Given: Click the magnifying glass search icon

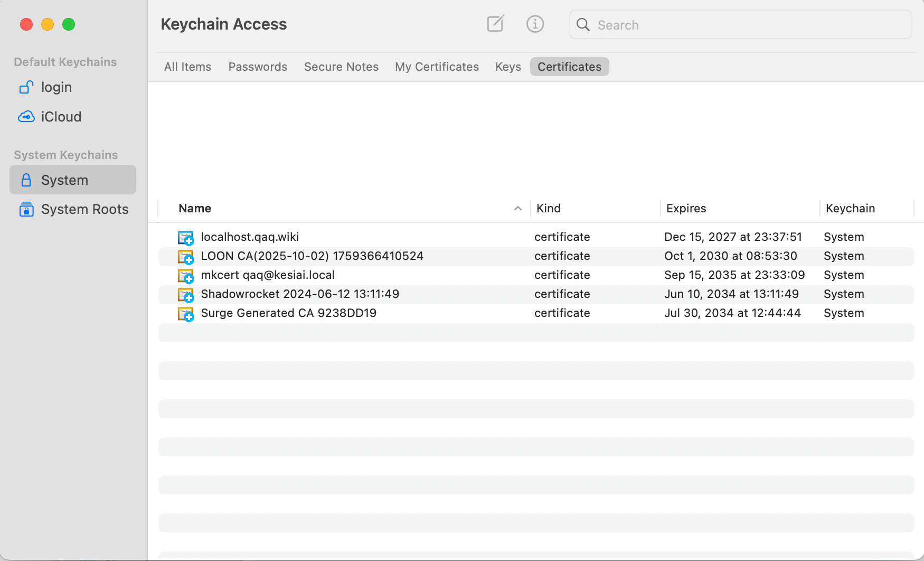Looking at the screenshot, I should point(583,25).
